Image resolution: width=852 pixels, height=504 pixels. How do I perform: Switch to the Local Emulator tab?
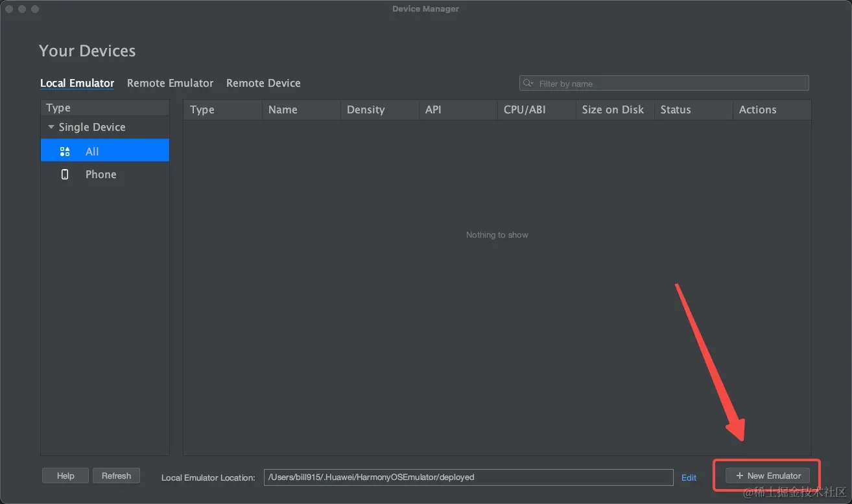pos(77,83)
